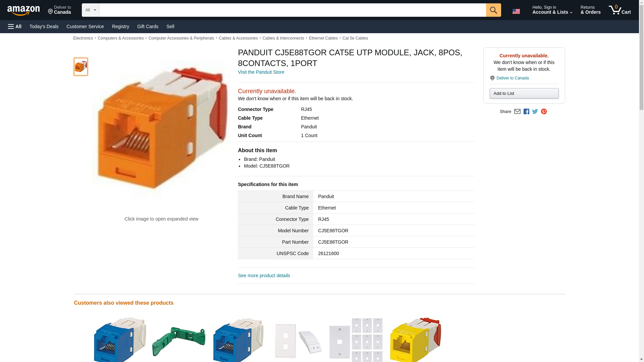Image resolution: width=644 pixels, height=362 pixels.
Task: Visit the Panduit Store link
Action: point(261,72)
